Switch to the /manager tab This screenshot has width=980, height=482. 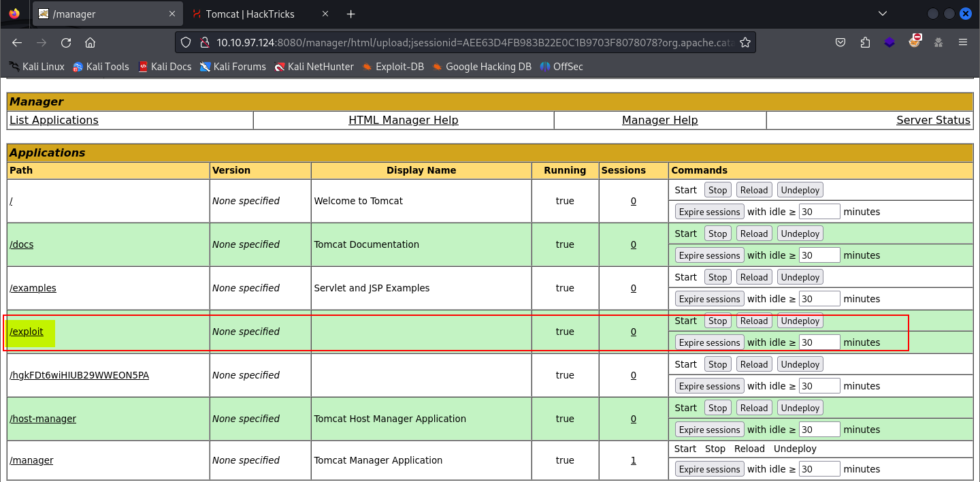pos(108,14)
